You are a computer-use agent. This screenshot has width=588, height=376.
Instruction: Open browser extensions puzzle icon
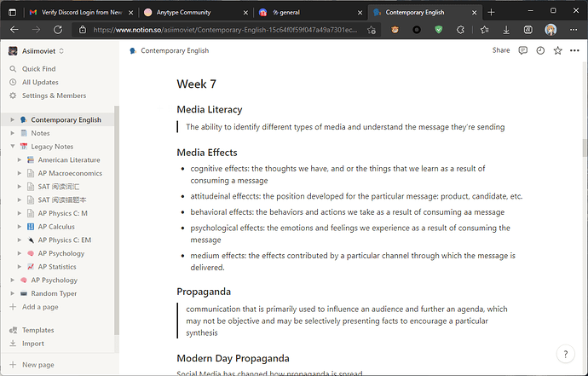(x=460, y=30)
